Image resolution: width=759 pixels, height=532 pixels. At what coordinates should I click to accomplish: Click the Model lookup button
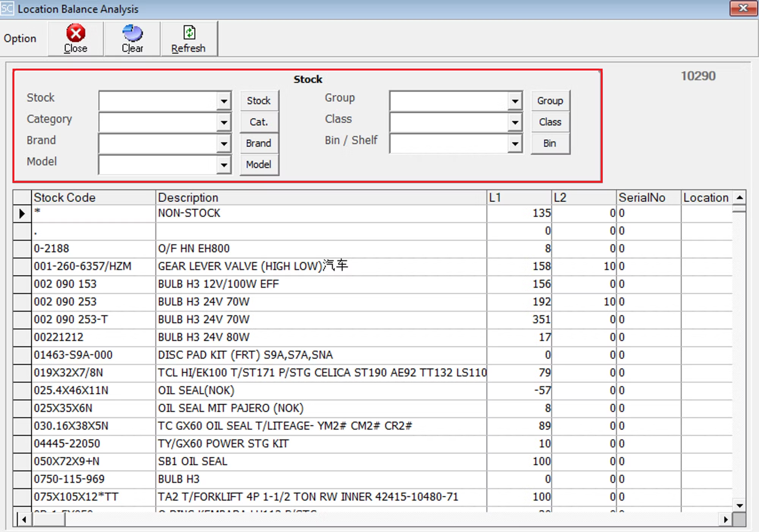[259, 164]
